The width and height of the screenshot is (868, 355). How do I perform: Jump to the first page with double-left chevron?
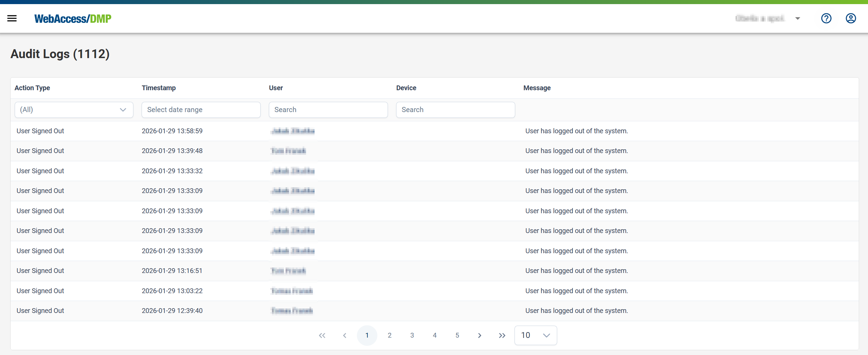coord(322,335)
